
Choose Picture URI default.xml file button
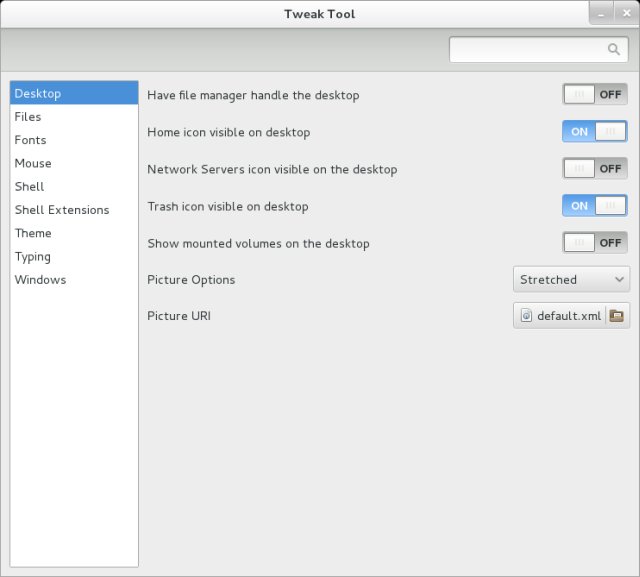pos(571,315)
